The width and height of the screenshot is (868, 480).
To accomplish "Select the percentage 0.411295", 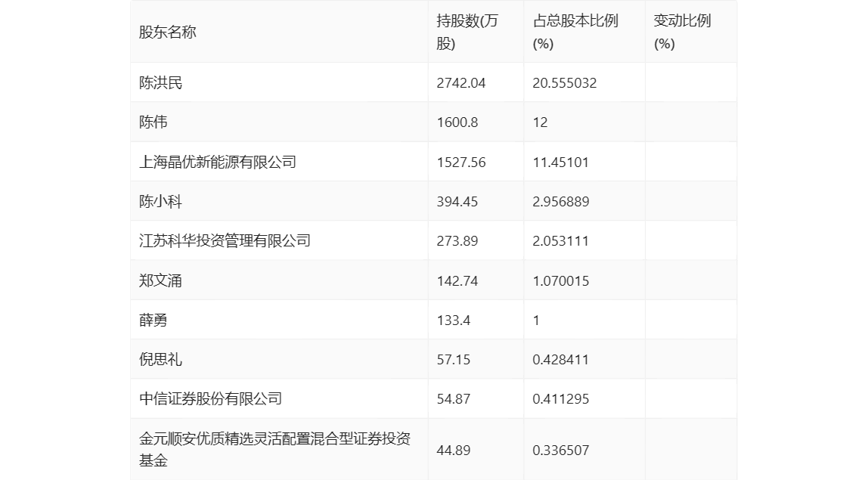I will (561, 398).
